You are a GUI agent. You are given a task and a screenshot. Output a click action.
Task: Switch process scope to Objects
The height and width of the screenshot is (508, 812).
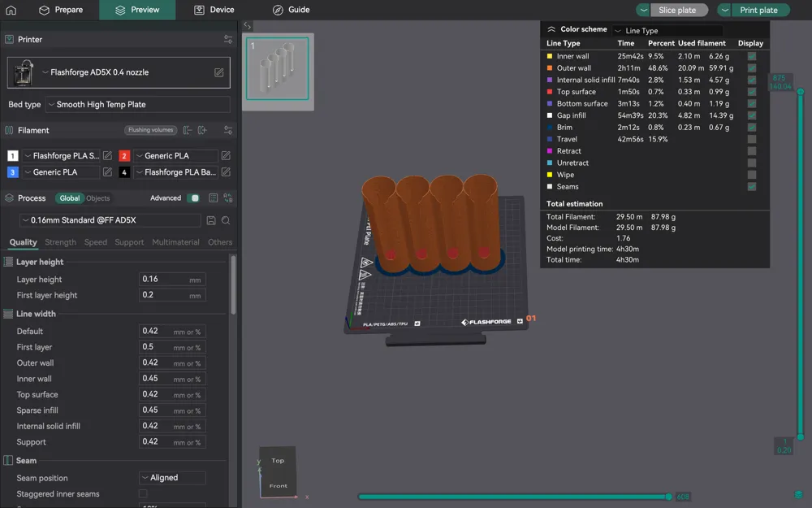point(98,198)
